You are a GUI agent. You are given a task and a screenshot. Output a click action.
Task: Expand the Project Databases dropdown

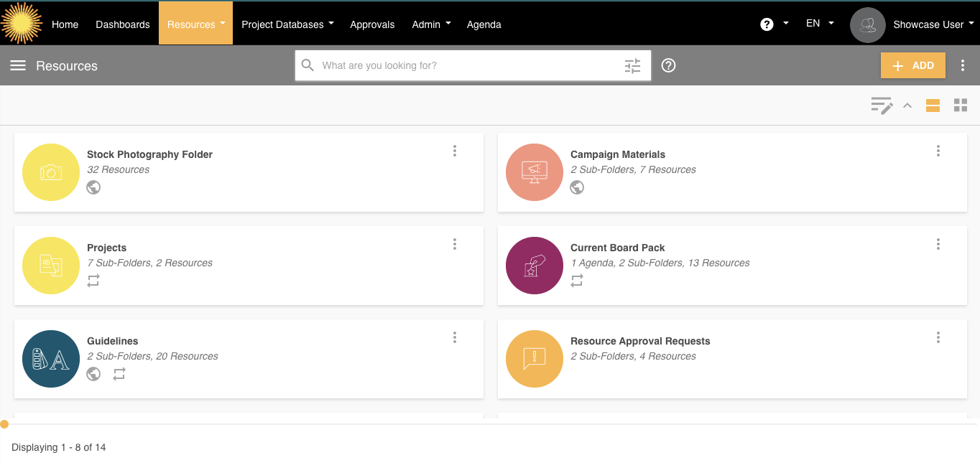click(287, 24)
